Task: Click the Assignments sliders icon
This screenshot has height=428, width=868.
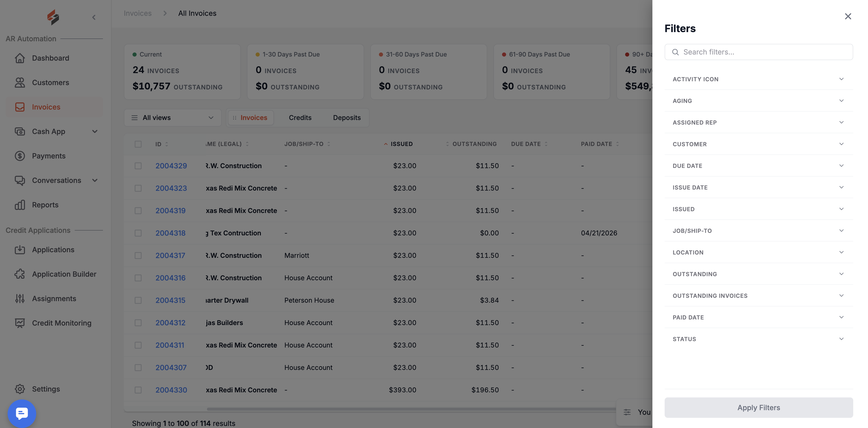Action: 20,299
